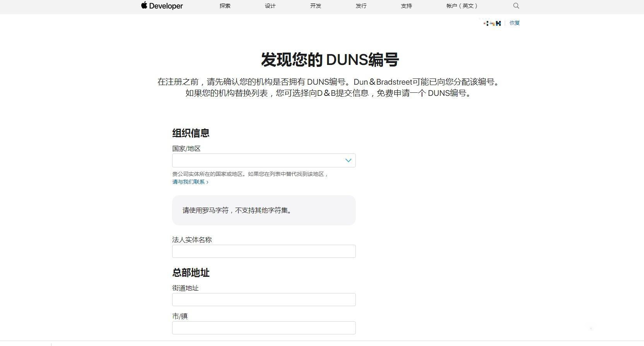Open the 发行 navigation item
Screen dimensions: 644x346
click(x=361, y=6)
